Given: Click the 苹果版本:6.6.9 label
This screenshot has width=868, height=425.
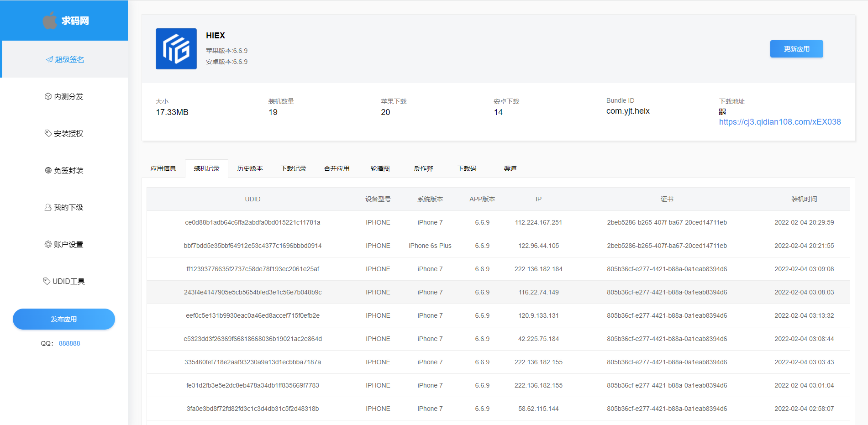Looking at the screenshot, I should [226, 51].
